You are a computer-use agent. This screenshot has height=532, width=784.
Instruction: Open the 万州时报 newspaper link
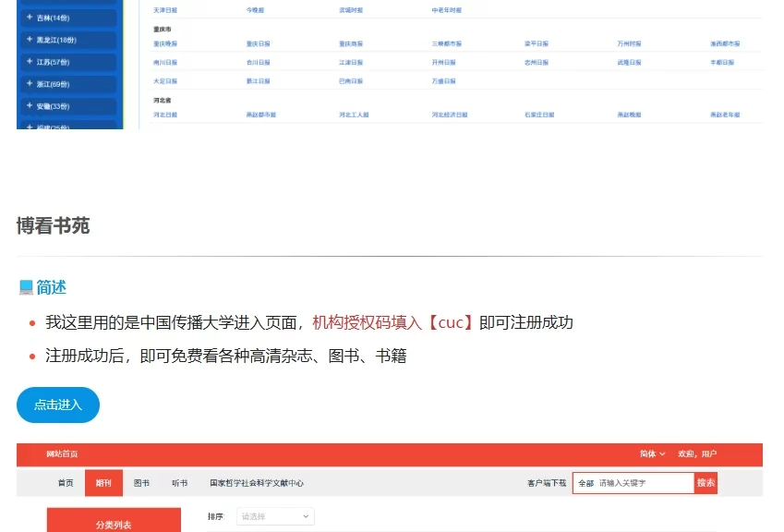point(630,44)
